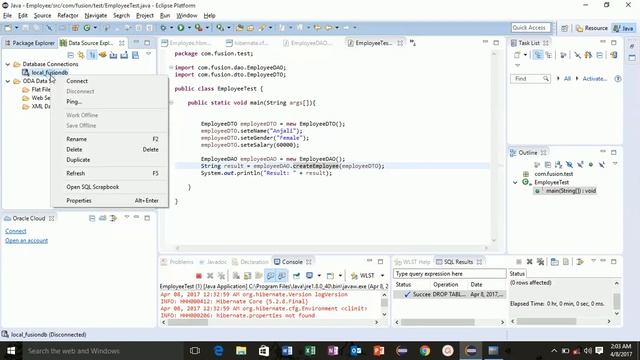Viewport: 640px width, 360px height.
Task: Open Run button dropdown arrow
Action: pyautogui.click(x=189, y=28)
